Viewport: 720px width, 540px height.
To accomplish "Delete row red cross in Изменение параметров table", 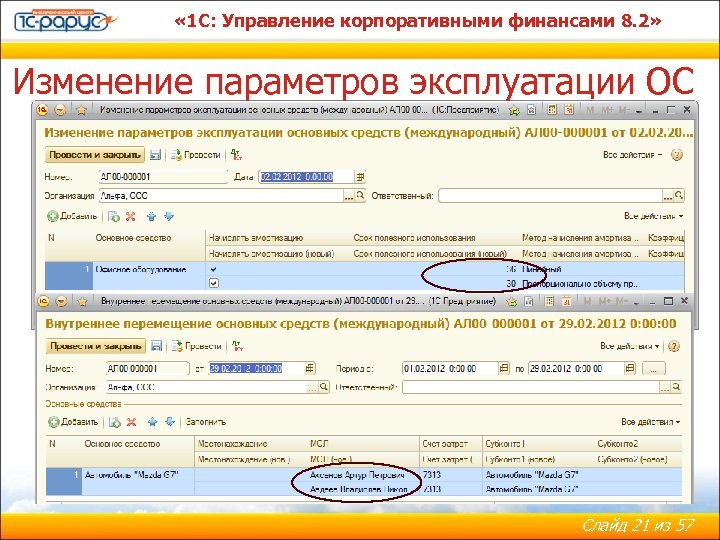I will point(131,216).
